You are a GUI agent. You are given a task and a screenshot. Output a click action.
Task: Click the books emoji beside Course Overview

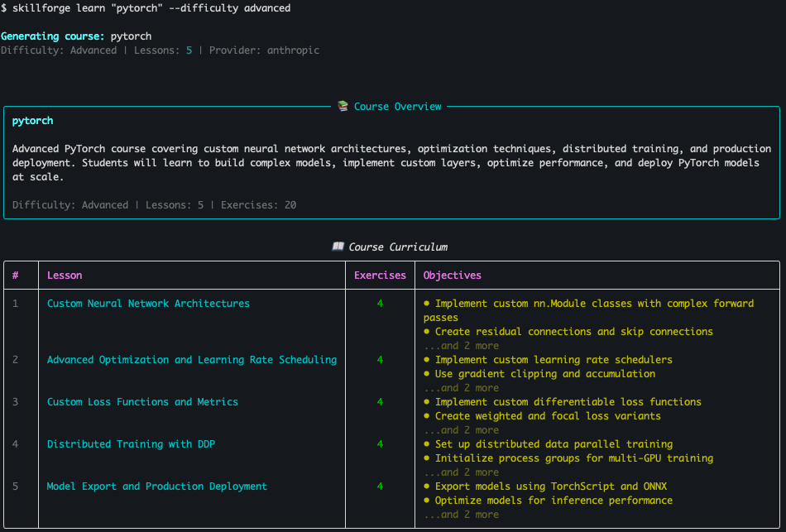(x=343, y=106)
